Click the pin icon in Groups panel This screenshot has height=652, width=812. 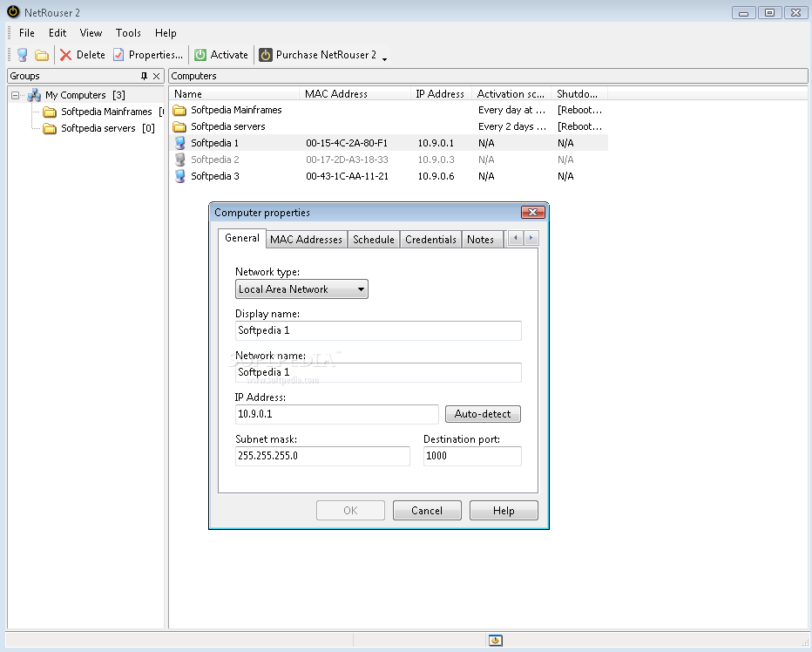pos(144,76)
